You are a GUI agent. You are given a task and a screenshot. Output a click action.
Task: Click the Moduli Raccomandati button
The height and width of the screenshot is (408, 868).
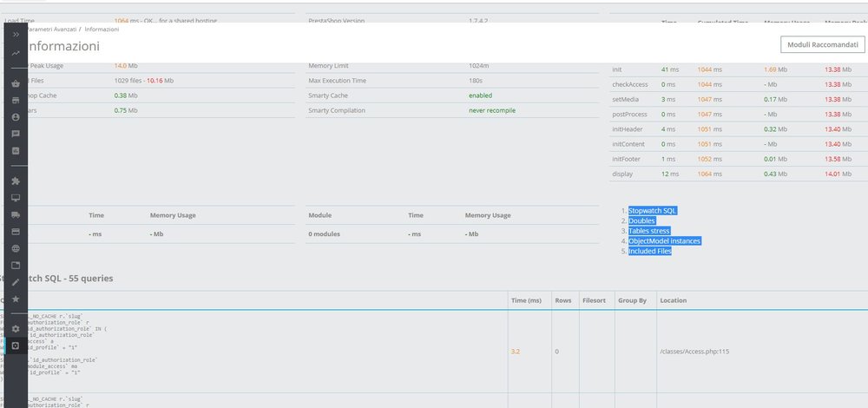[x=822, y=44]
